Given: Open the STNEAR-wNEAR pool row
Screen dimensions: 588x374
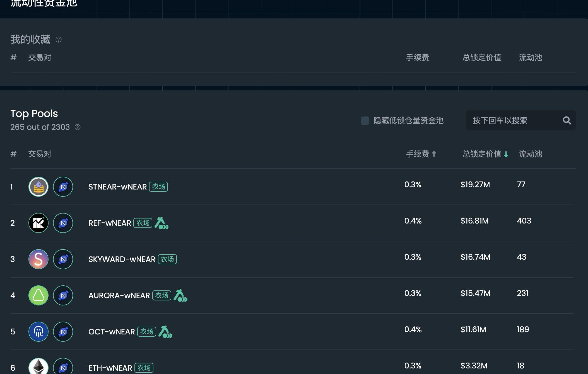Looking at the screenshot, I should [x=117, y=187].
